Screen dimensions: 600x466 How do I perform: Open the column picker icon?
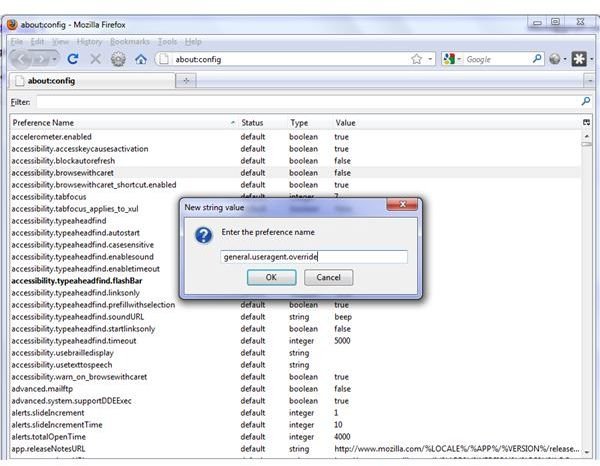(586, 122)
